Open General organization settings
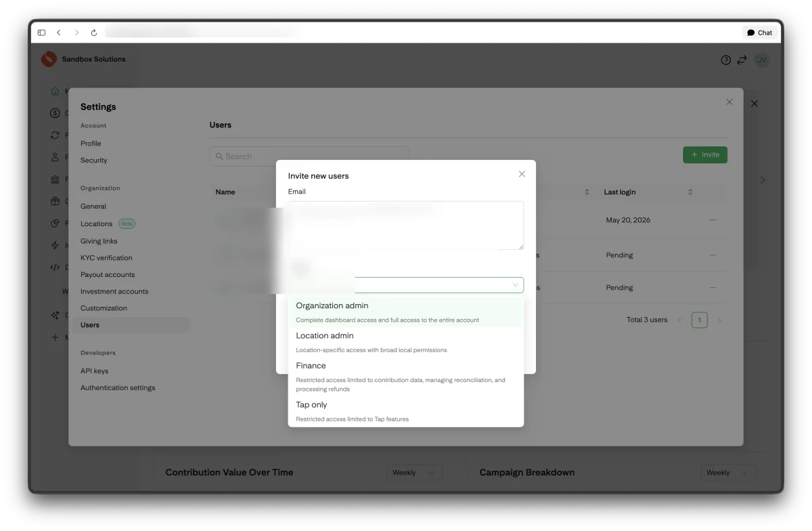 [x=93, y=207]
